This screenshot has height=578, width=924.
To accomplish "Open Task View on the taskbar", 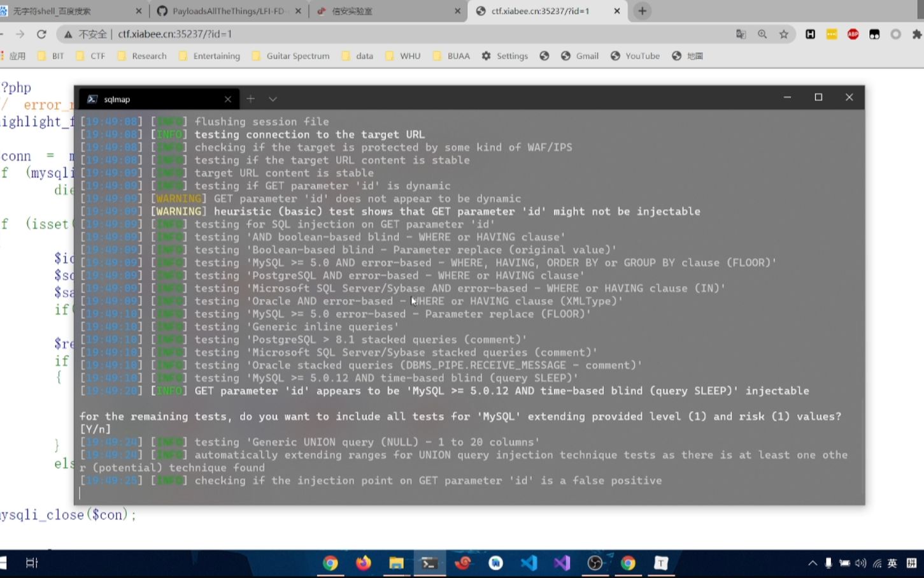I will click(32, 563).
